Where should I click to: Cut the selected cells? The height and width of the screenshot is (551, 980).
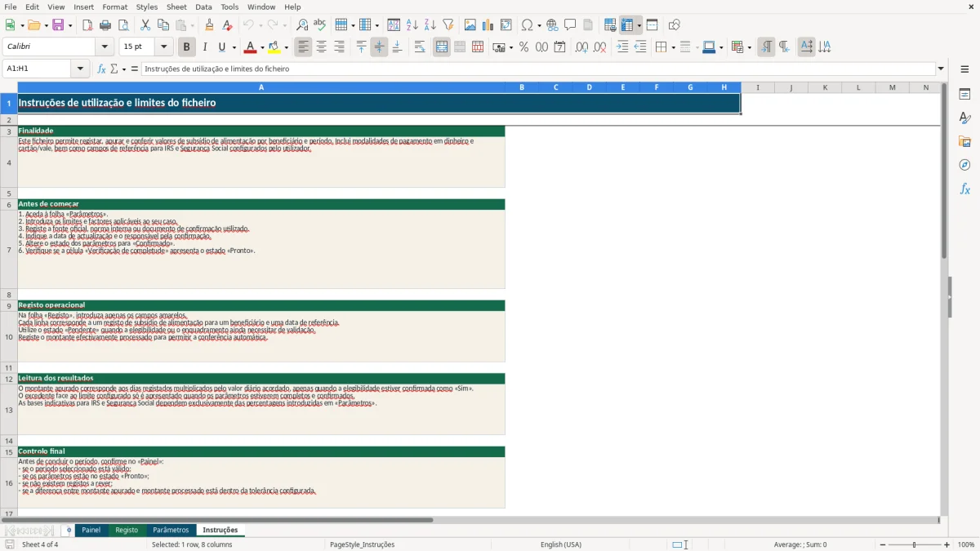(145, 25)
